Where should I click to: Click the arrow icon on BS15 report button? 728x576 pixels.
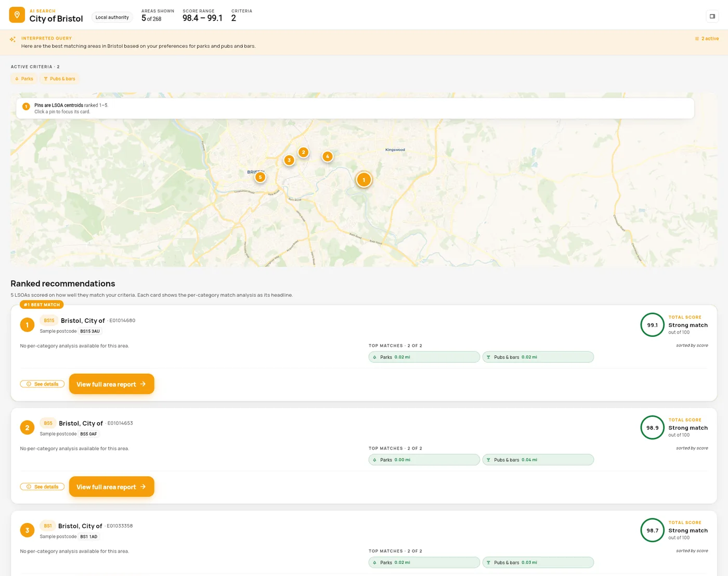(x=143, y=384)
